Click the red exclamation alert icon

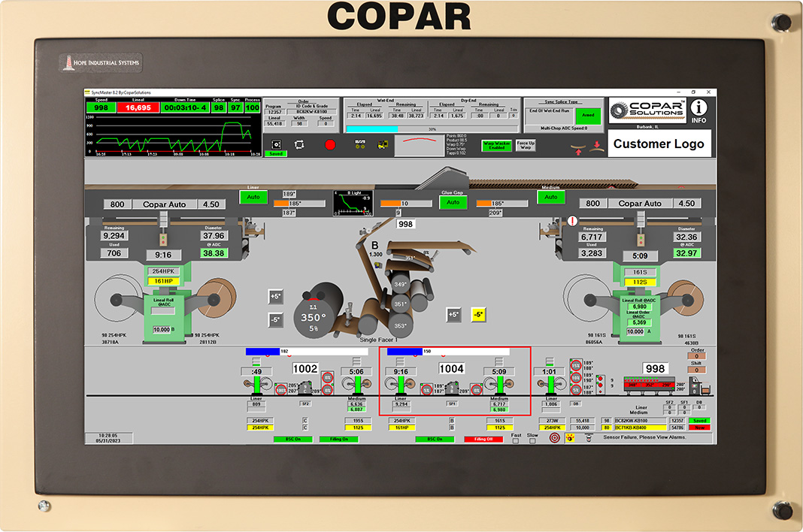572,221
